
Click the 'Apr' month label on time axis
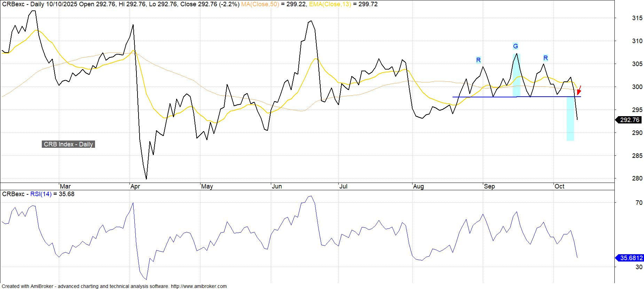135,186
